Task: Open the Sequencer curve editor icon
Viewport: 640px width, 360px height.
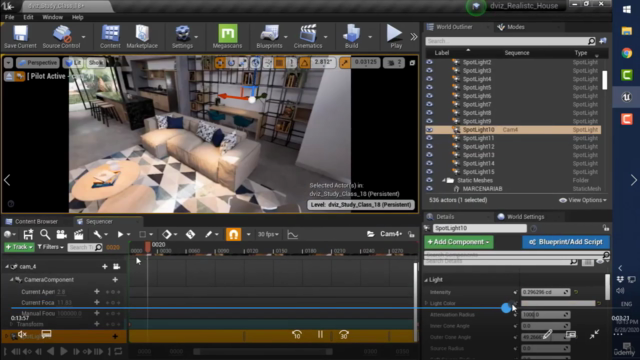Action: click(x=292, y=234)
